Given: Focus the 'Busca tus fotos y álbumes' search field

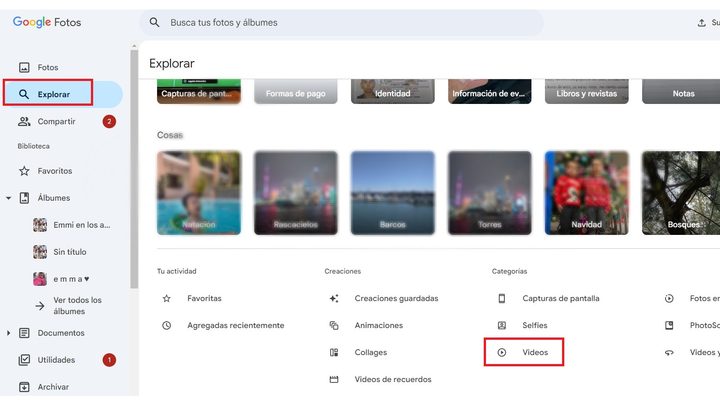Looking at the screenshot, I should [x=342, y=22].
